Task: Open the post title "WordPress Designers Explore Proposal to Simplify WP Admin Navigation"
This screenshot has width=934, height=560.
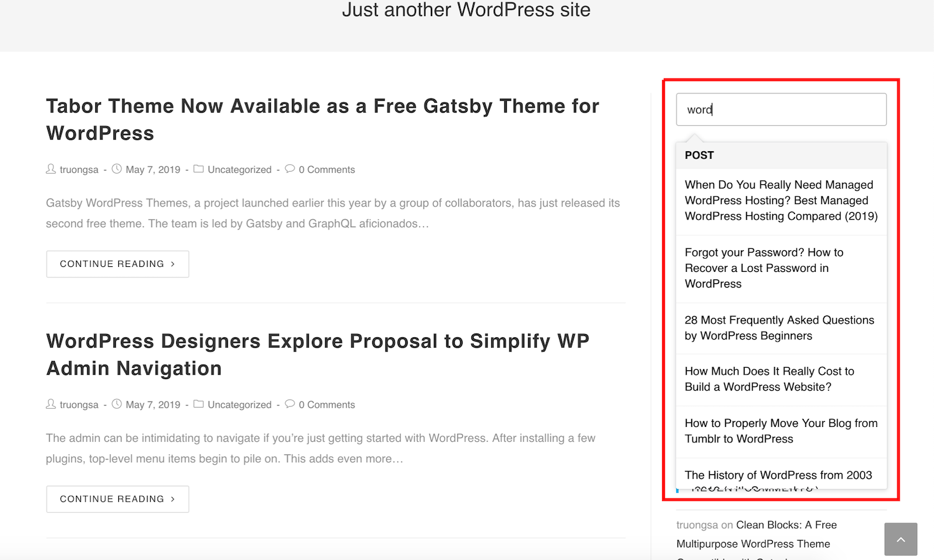Action: point(318,355)
